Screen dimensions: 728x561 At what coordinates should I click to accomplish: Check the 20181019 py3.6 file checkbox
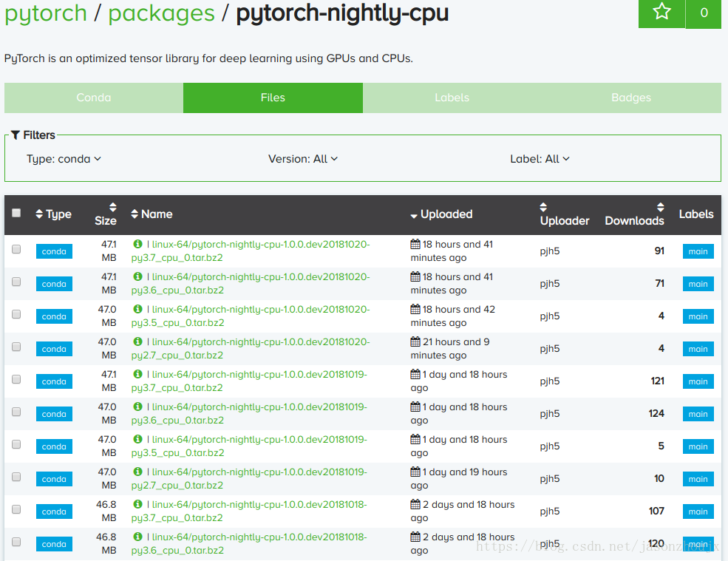[x=16, y=412]
